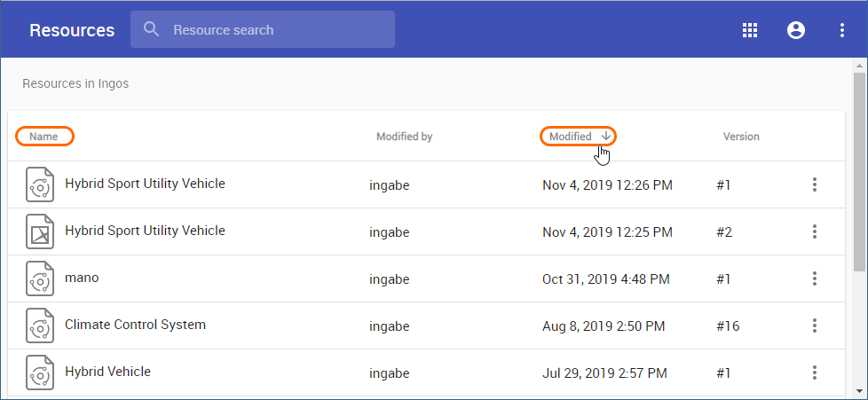
Task: Sort resources by the Name column
Action: [x=43, y=137]
